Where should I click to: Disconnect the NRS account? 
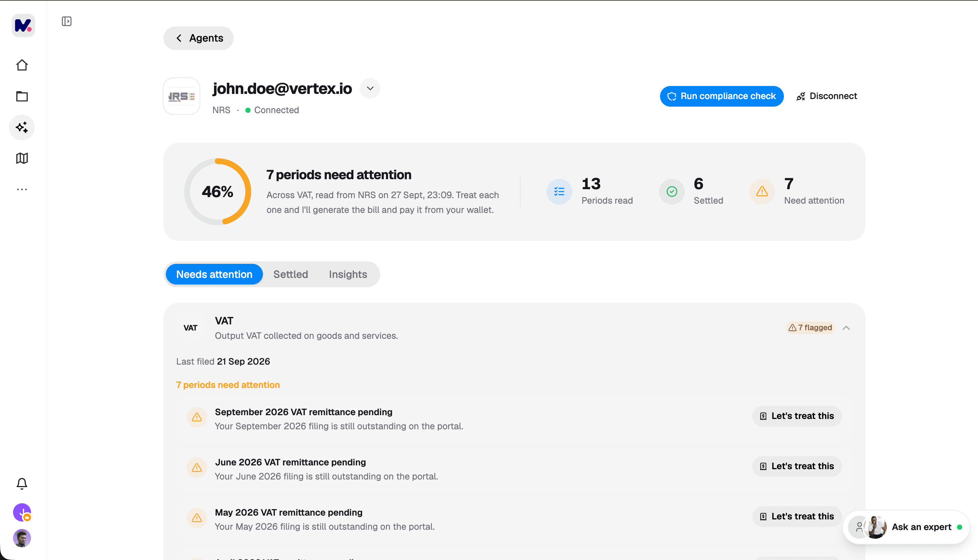click(x=827, y=96)
